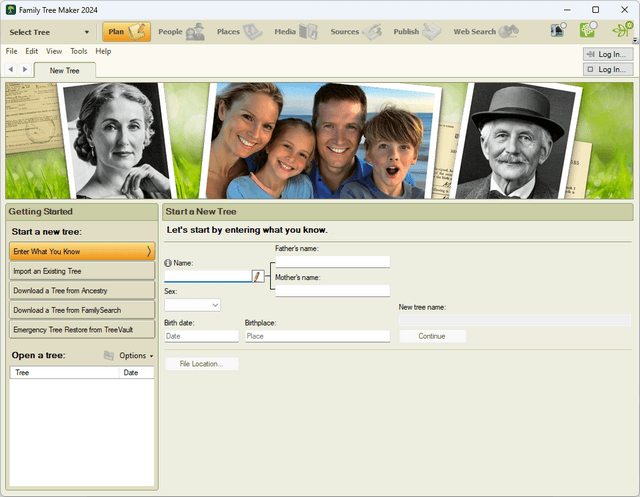Go to the Media workspace
This screenshot has width=640, height=497.
tap(296, 32)
